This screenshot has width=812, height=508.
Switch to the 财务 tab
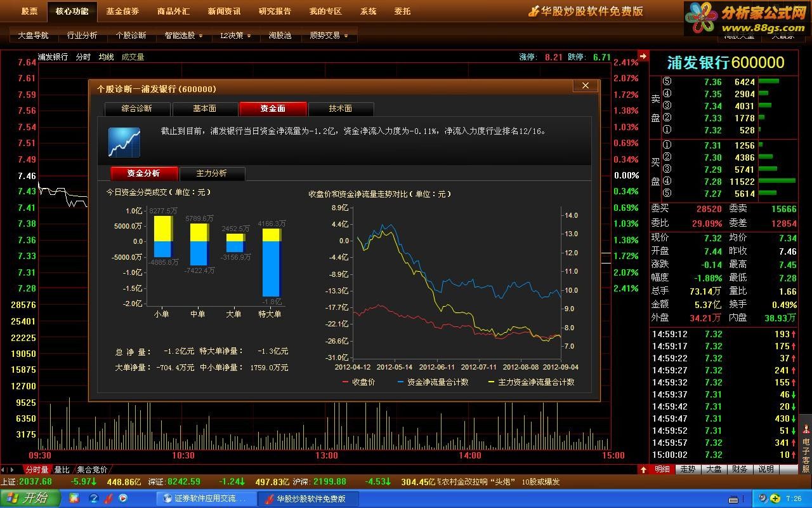[740, 469]
